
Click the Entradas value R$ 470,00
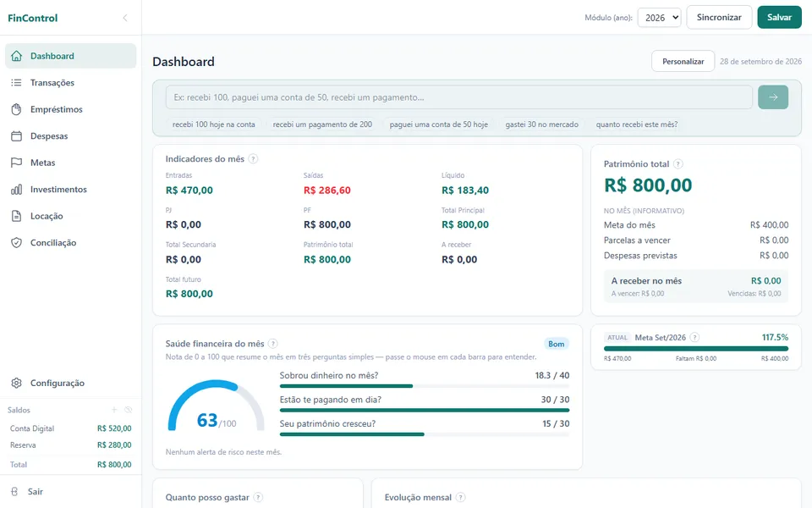pyautogui.click(x=189, y=190)
